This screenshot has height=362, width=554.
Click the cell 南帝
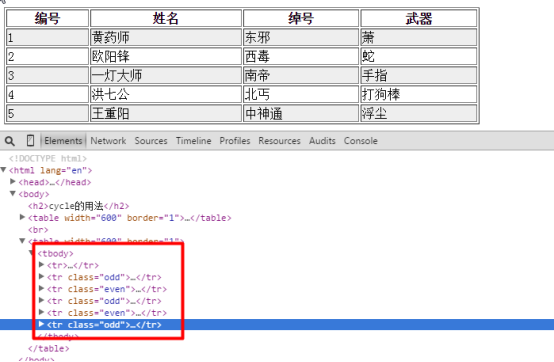tap(301, 75)
